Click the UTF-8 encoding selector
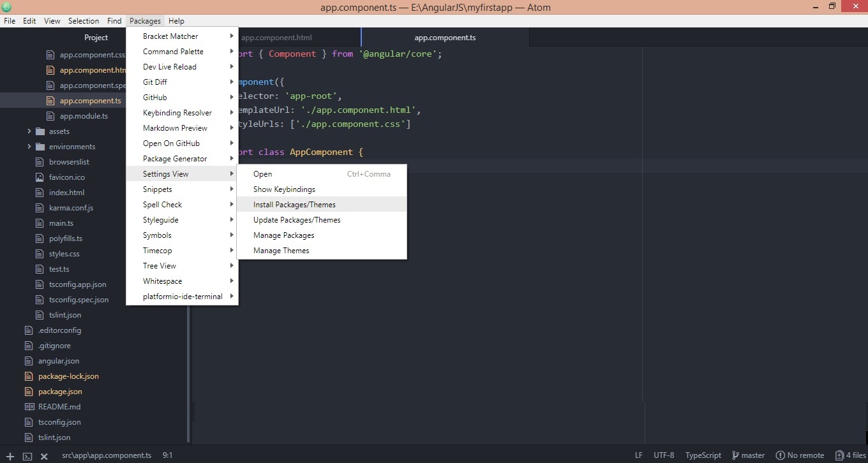The height and width of the screenshot is (463, 868). (664, 455)
